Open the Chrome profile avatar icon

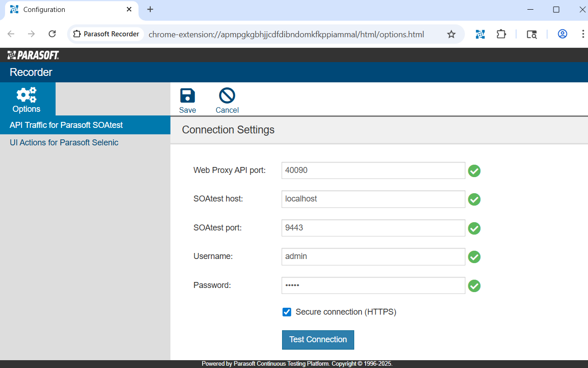pos(562,34)
